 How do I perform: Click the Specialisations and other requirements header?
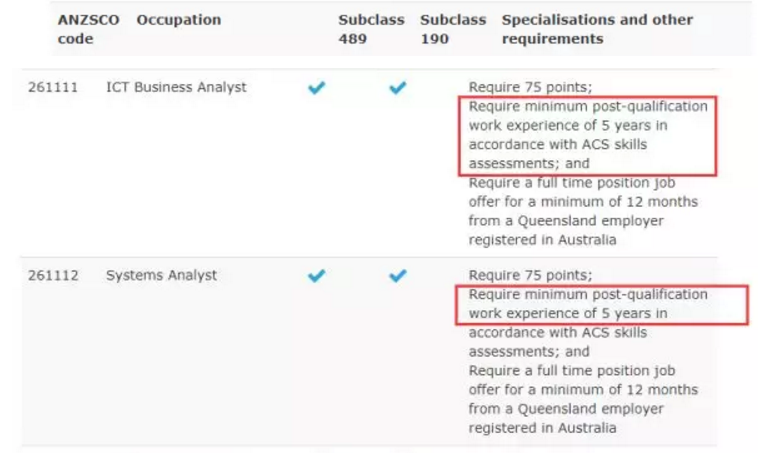(x=597, y=29)
